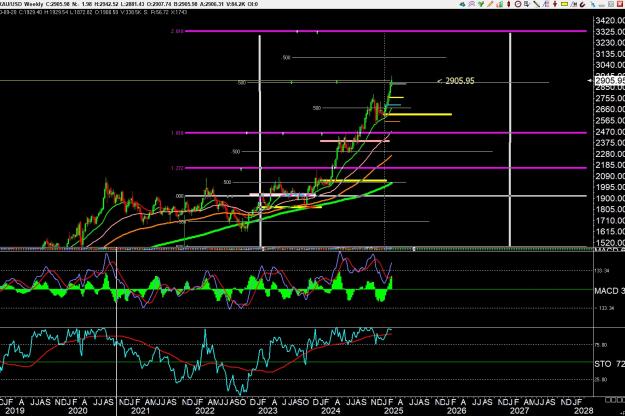Click the 2022 year label on time axis

(204, 411)
